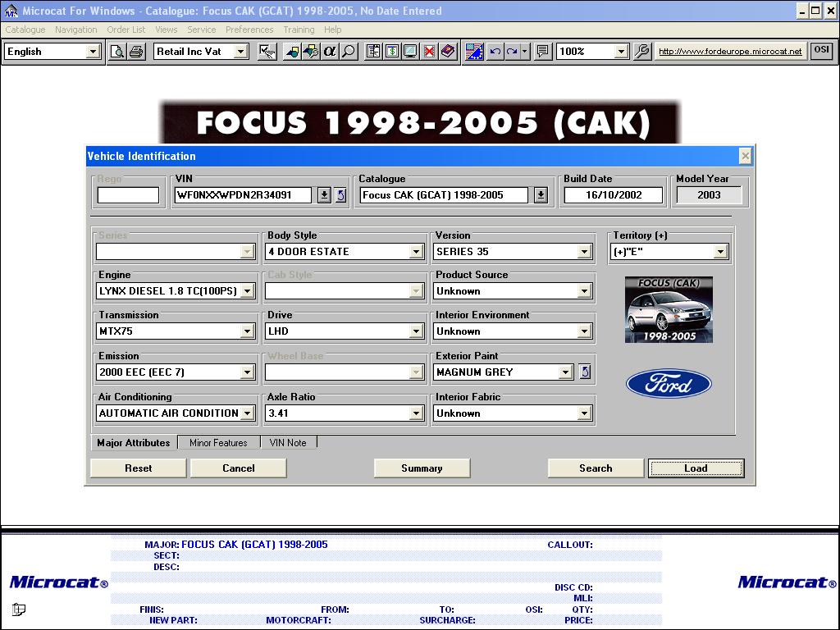The height and width of the screenshot is (630, 840).
Task: Click the purple book toolbar icon
Action: click(x=448, y=51)
